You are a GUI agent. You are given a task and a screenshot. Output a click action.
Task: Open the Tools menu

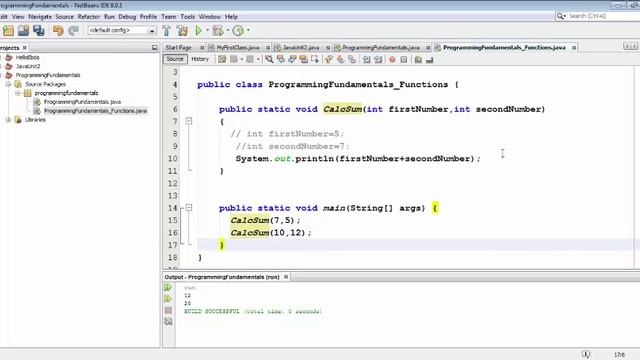point(187,17)
